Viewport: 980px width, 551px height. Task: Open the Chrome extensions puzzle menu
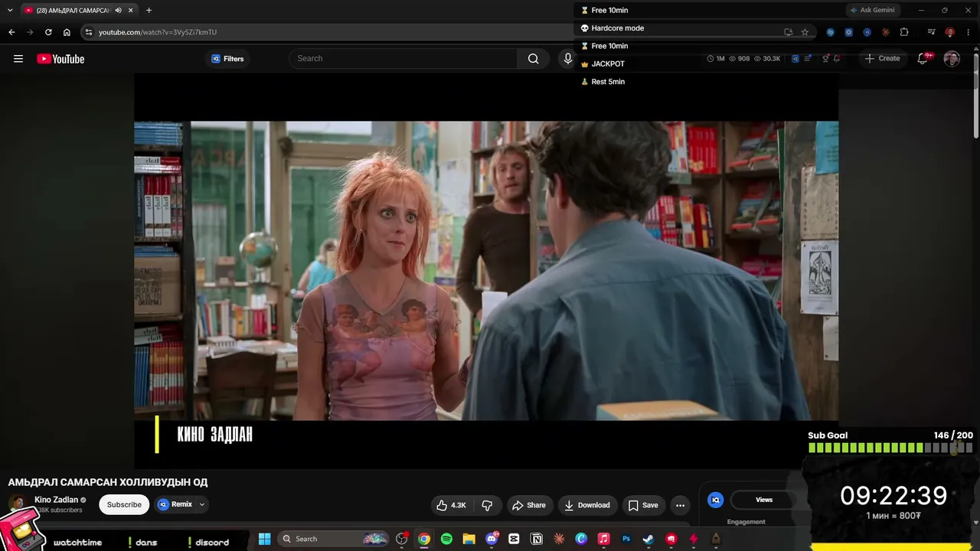[x=904, y=32]
